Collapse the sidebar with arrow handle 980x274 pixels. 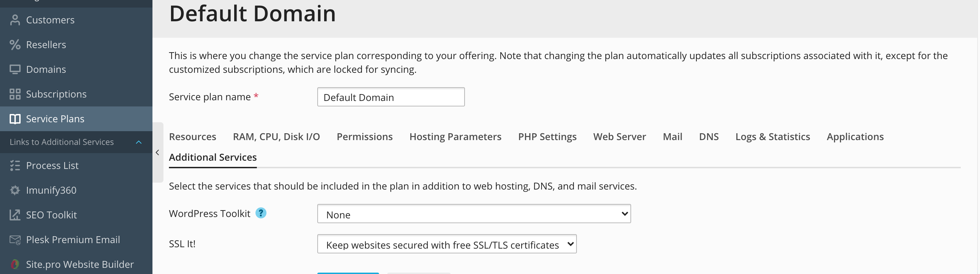(x=158, y=152)
